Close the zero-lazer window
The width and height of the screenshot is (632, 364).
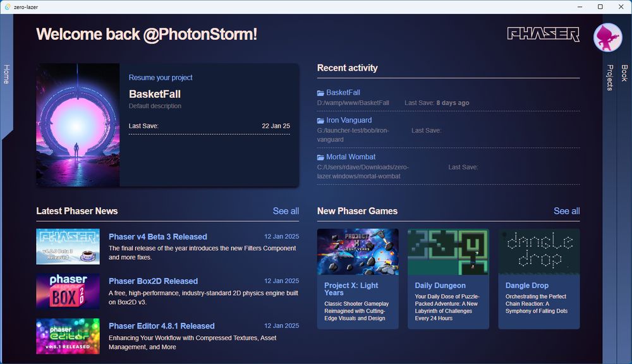(621, 7)
